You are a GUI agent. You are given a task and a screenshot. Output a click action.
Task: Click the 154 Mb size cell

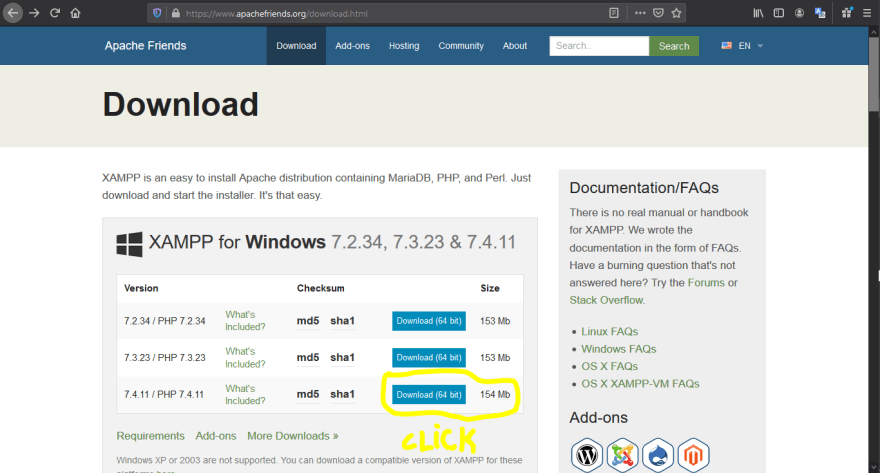495,394
